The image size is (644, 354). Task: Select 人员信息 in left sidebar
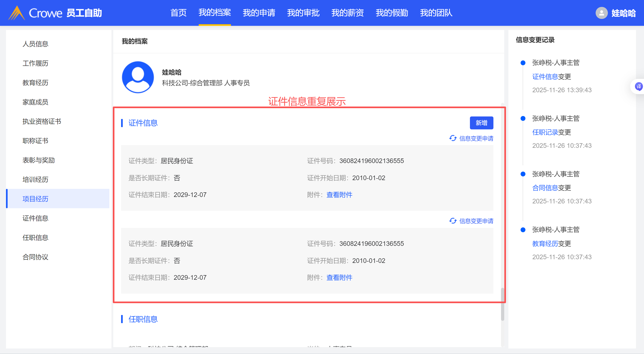click(x=35, y=44)
